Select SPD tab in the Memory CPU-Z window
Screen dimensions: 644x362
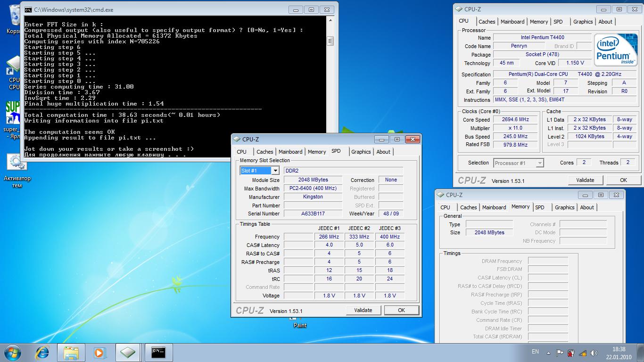[x=540, y=207]
